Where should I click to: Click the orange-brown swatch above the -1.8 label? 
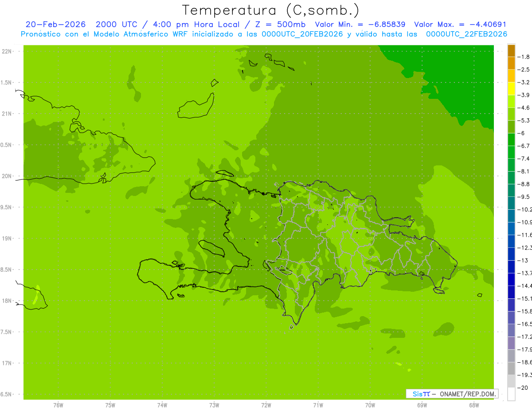click(511, 51)
